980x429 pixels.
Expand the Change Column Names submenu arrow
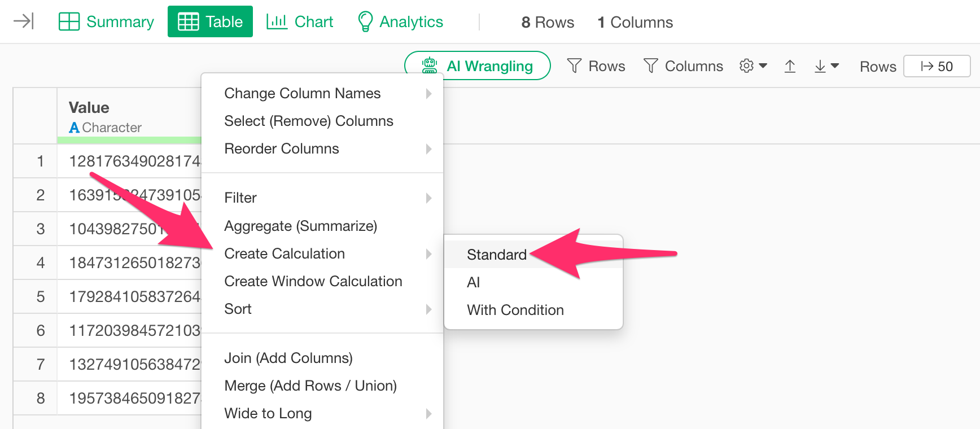pos(428,93)
